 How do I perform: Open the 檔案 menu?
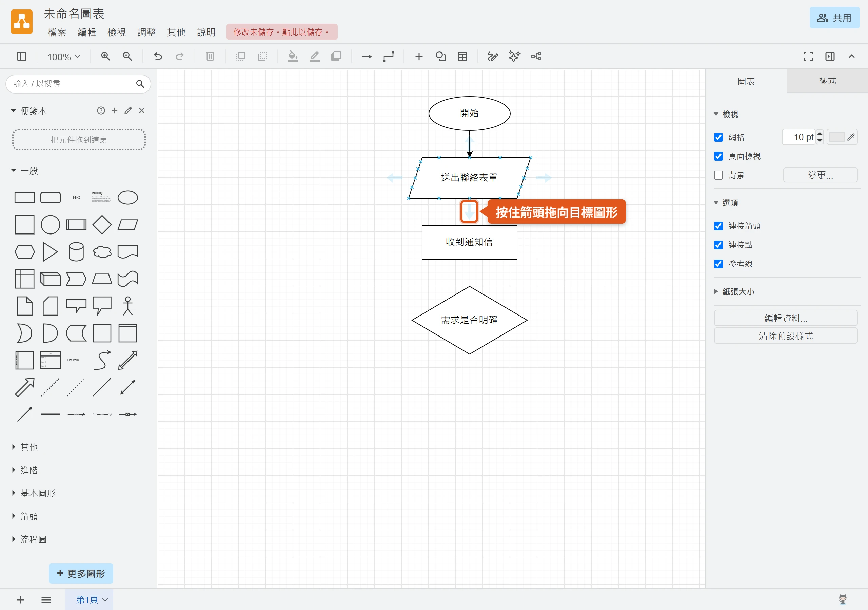click(57, 33)
